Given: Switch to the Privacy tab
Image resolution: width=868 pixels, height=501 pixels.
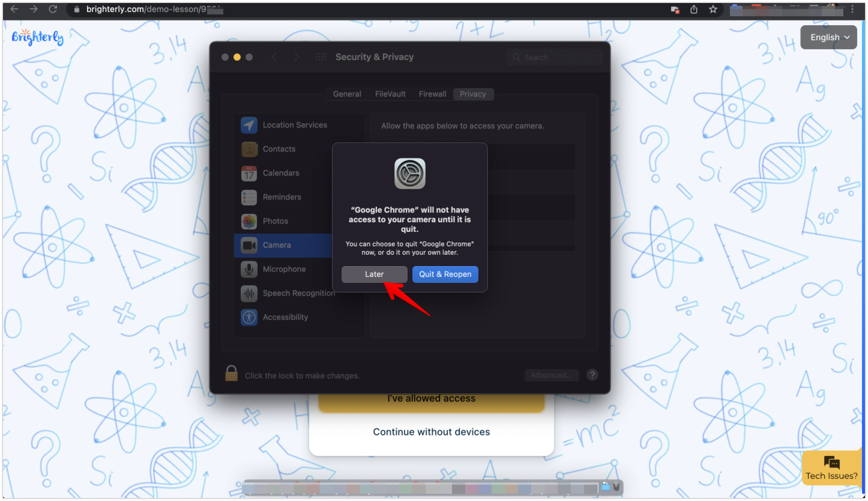Looking at the screenshot, I should 473,94.
